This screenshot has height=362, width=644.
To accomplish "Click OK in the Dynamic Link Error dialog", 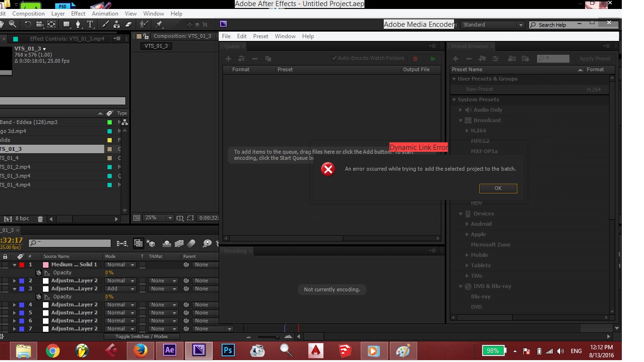I will click(498, 188).
